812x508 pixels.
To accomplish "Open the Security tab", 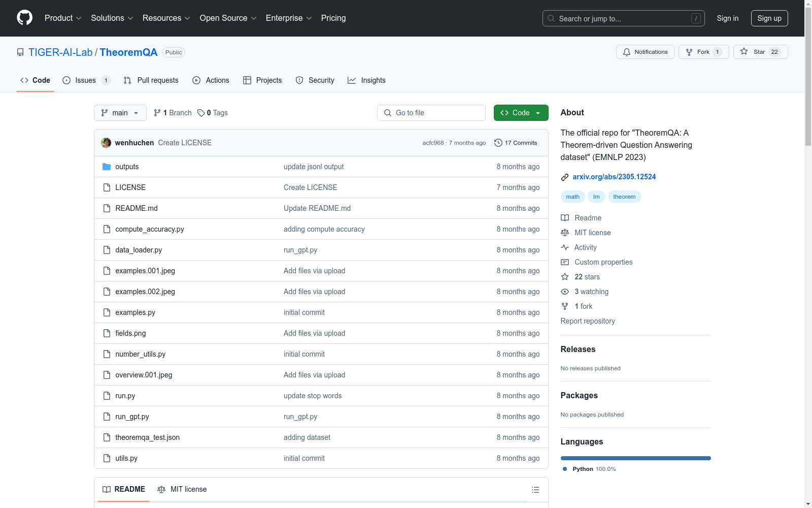I will coord(315,80).
